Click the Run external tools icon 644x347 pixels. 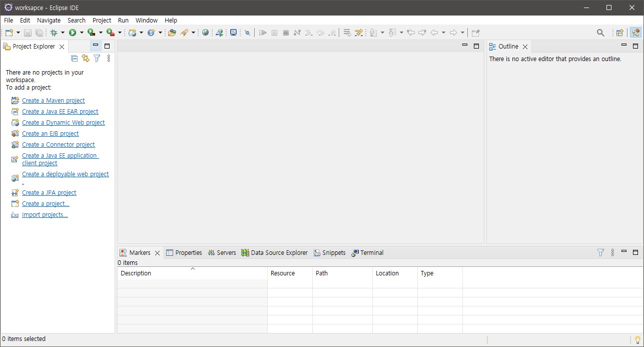point(111,33)
